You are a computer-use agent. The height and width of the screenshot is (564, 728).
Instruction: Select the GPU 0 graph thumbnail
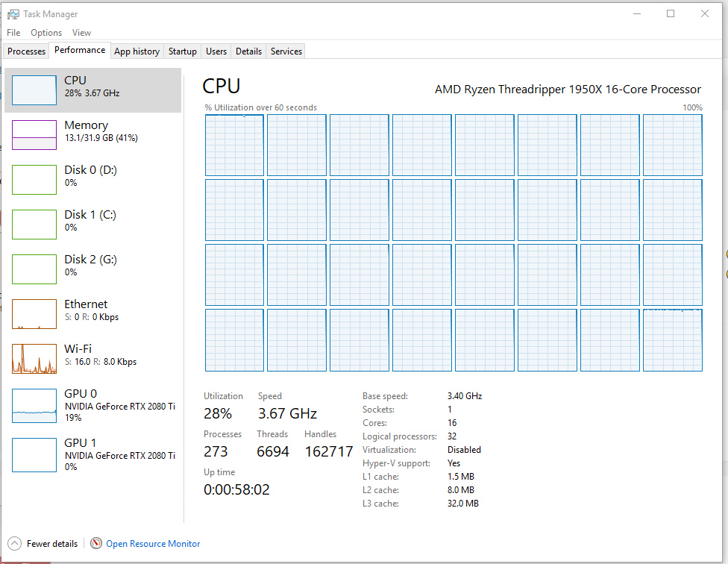[x=34, y=406]
